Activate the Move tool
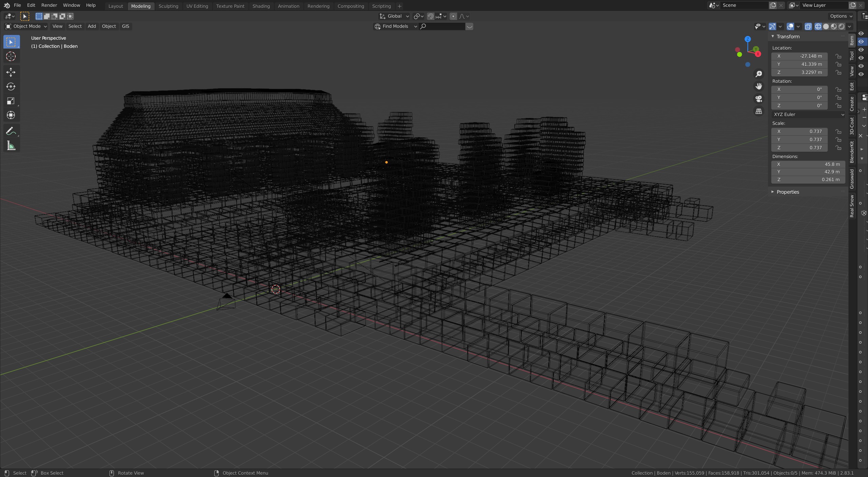Viewport: 868px width, 477px height. (x=11, y=72)
